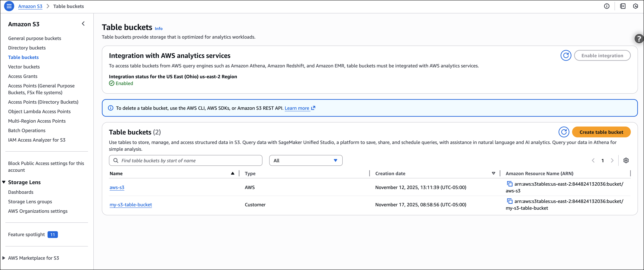Open the hamburger navigation menu icon
The image size is (644, 270).
click(9, 6)
